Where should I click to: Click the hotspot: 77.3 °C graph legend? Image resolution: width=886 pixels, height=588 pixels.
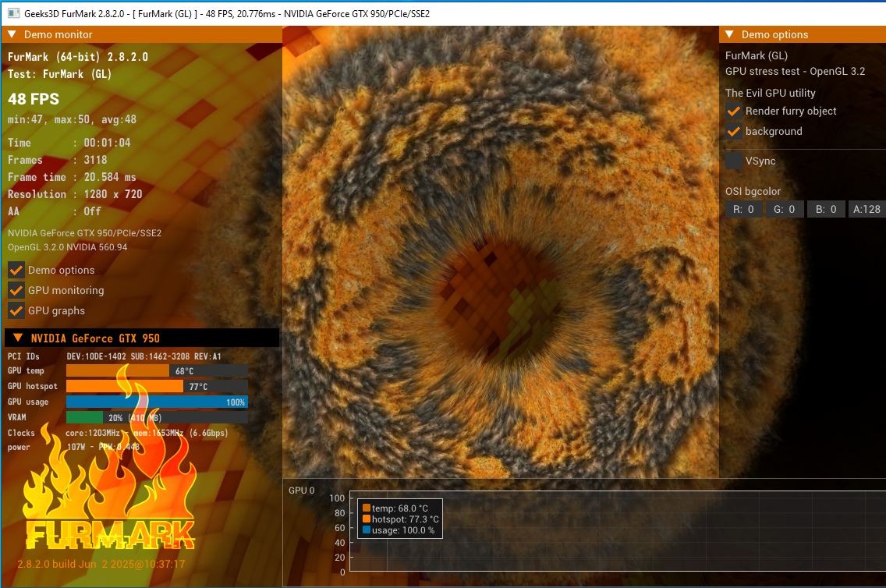pos(401,519)
